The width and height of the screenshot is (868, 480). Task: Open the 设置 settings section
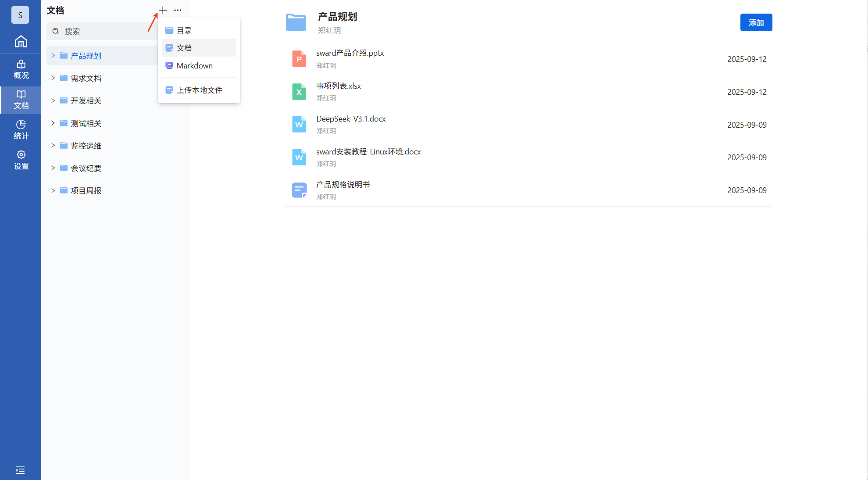coord(21,160)
